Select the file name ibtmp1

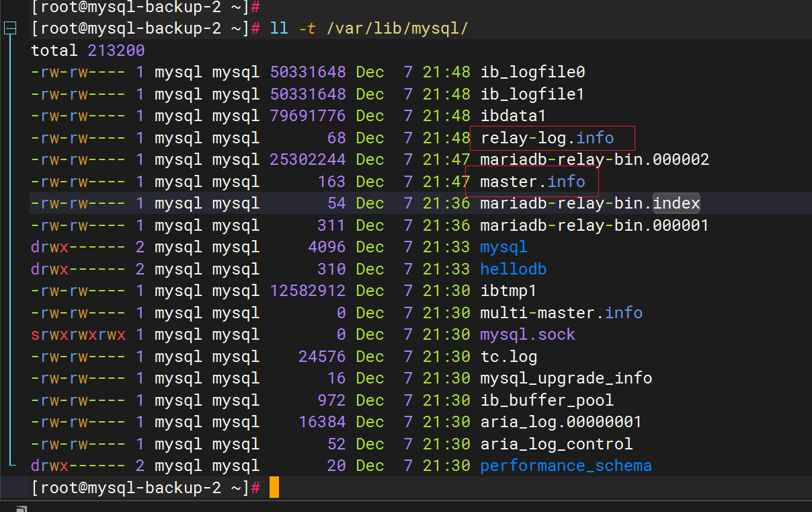509,291
